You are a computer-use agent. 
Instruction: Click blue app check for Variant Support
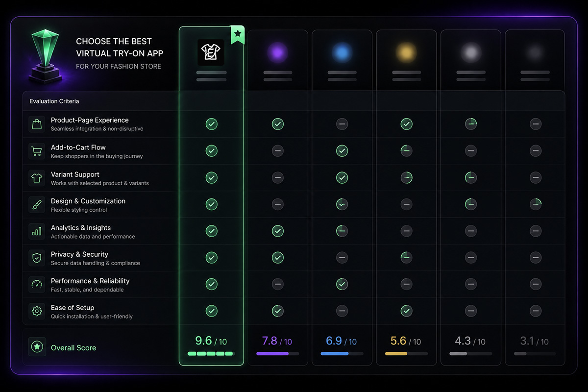pyautogui.click(x=342, y=177)
